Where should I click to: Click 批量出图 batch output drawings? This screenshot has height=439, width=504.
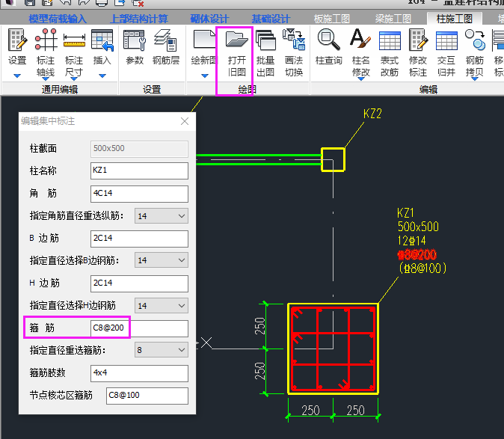(265, 53)
